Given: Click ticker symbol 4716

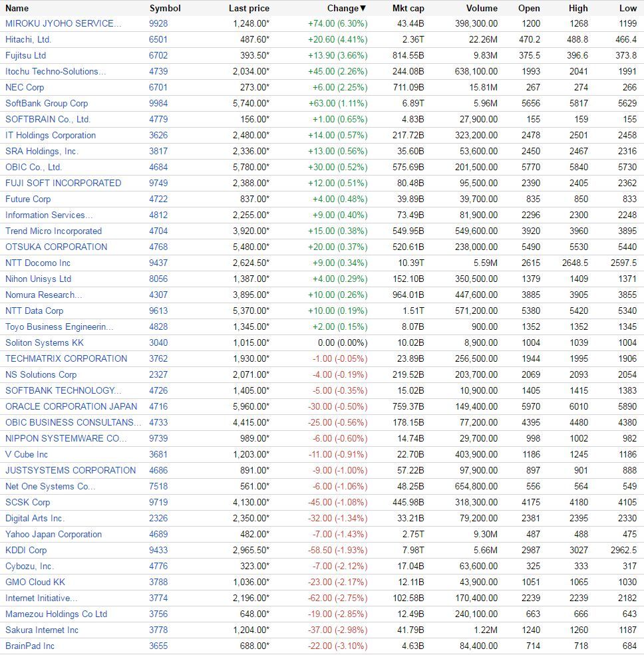Looking at the screenshot, I should [x=158, y=406].
